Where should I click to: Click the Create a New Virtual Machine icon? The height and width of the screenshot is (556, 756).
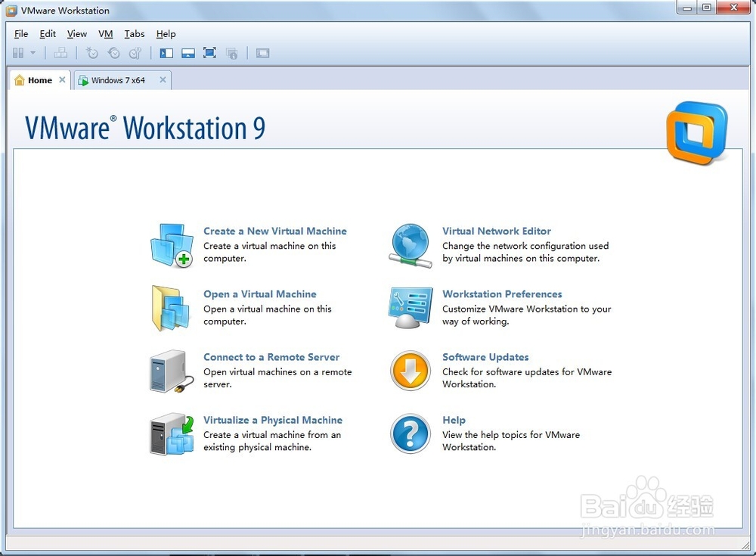point(171,245)
